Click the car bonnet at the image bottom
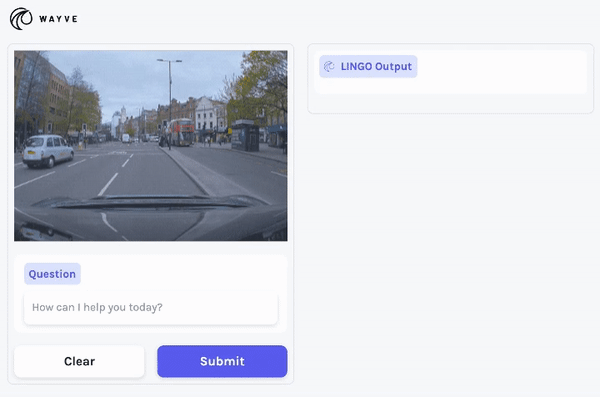600x397 pixels. click(x=151, y=219)
